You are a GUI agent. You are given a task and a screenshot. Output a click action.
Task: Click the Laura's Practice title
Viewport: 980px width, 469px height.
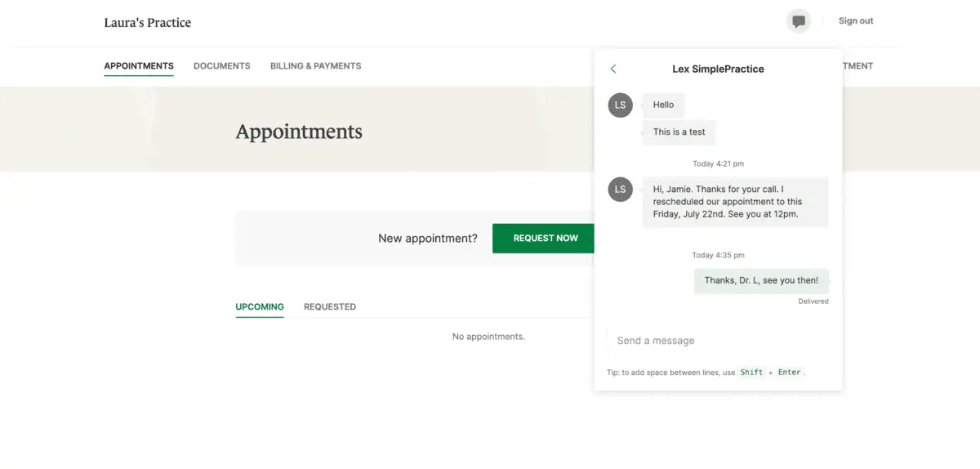(148, 23)
